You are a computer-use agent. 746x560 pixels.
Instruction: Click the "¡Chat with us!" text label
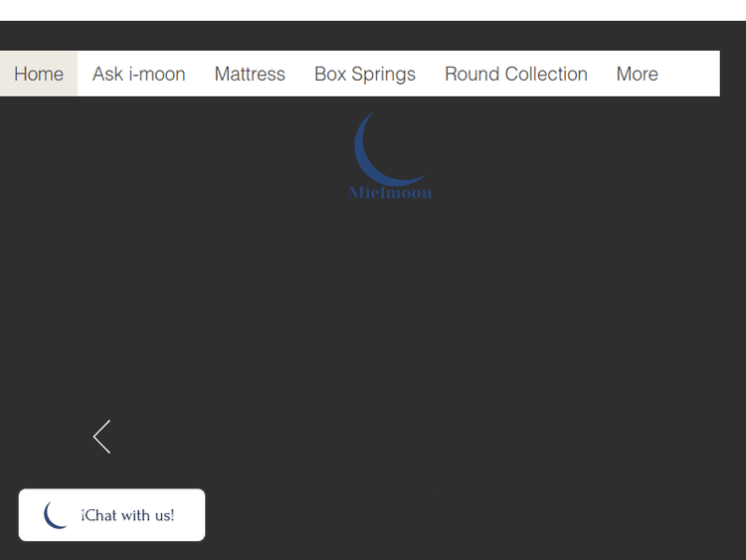[x=128, y=515]
